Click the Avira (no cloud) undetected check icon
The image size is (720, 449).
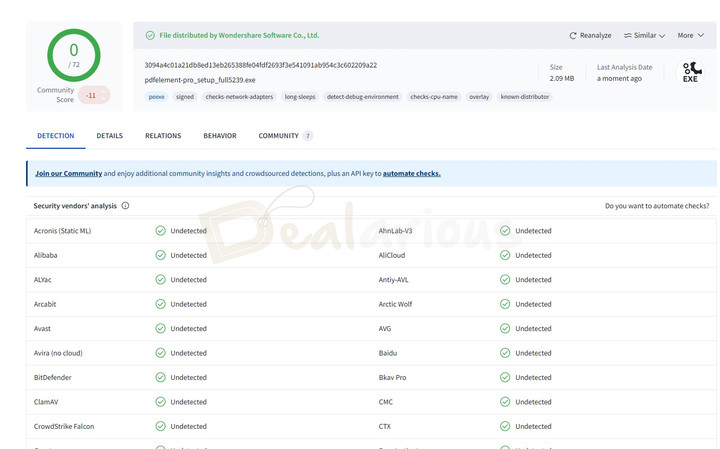coord(160,353)
